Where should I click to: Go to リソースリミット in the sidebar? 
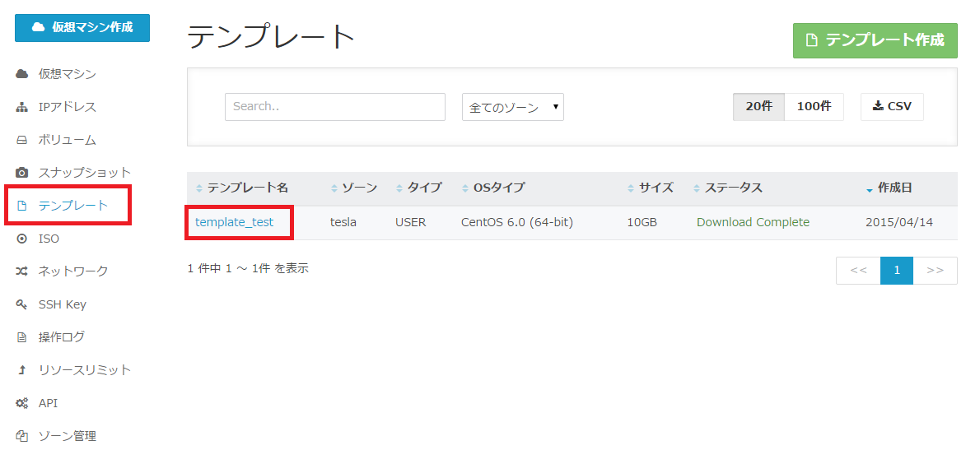(84, 370)
